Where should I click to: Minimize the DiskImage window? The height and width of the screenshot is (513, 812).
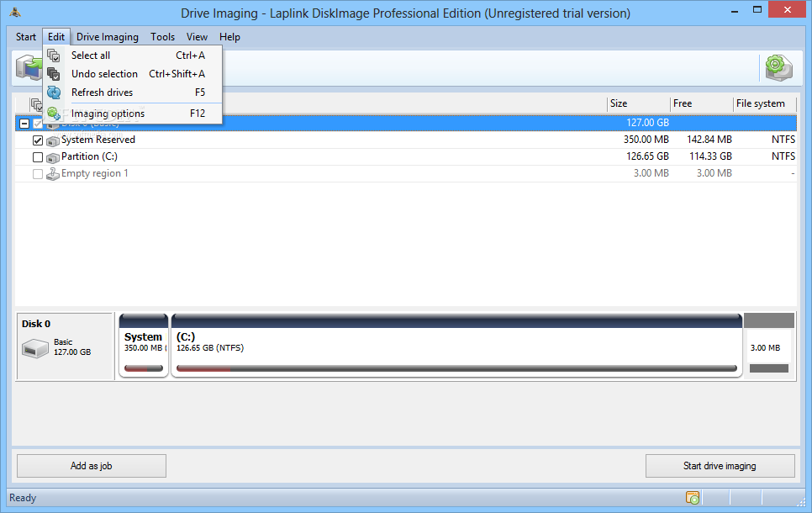(x=735, y=11)
